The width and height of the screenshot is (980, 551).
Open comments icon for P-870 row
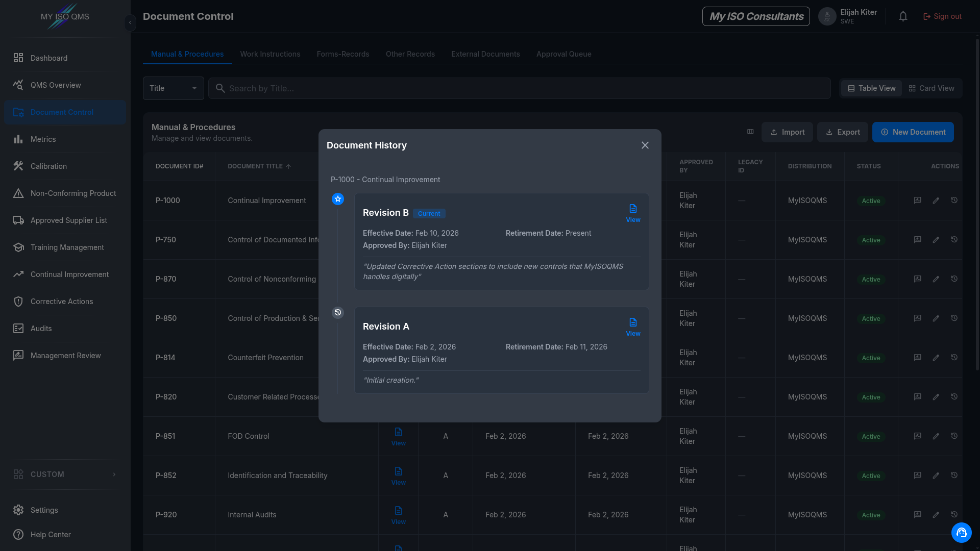click(x=917, y=279)
